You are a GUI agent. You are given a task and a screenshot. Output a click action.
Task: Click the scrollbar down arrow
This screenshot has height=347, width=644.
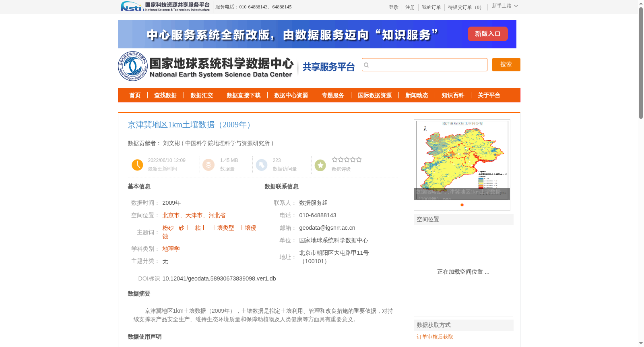(x=641, y=343)
